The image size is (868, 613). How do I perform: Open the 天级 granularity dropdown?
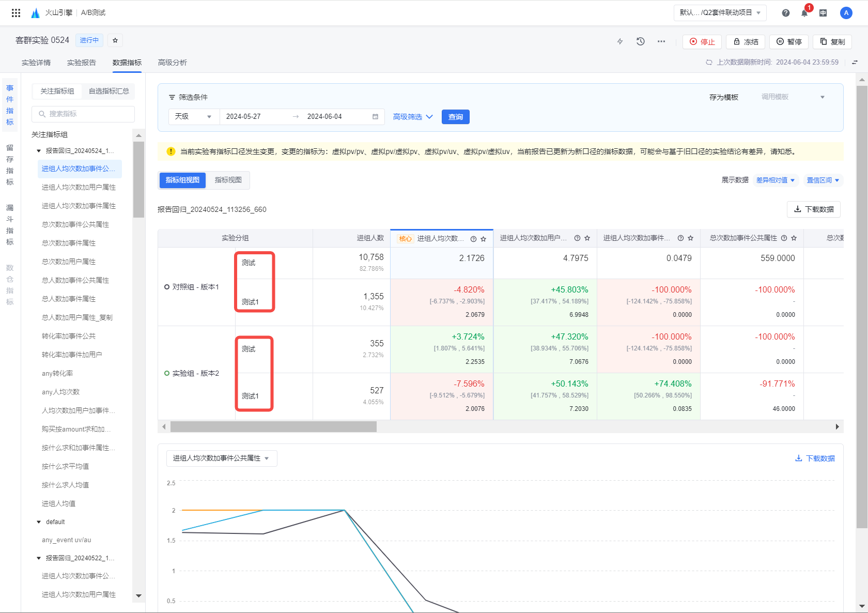(194, 117)
